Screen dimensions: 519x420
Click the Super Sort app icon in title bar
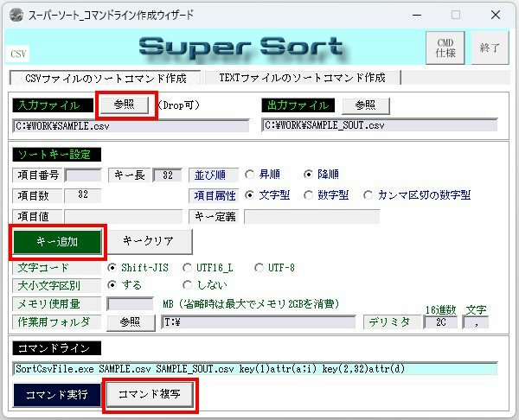tap(16, 15)
